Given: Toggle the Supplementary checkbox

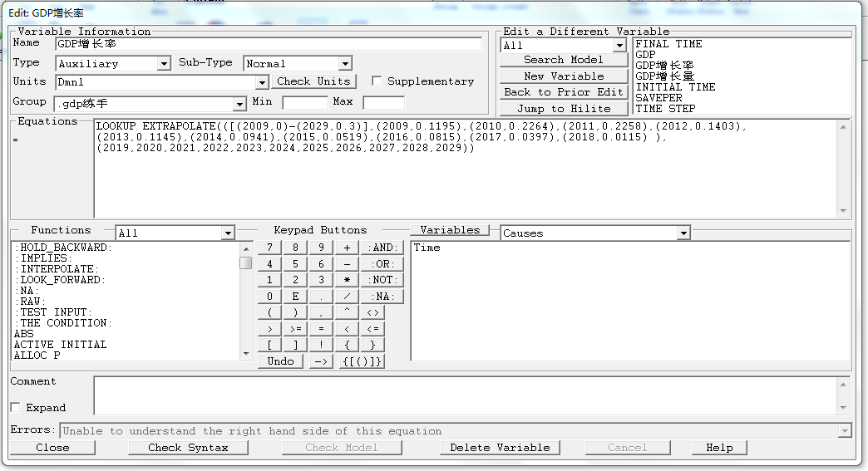Looking at the screenshot, I should click(377, 81).
